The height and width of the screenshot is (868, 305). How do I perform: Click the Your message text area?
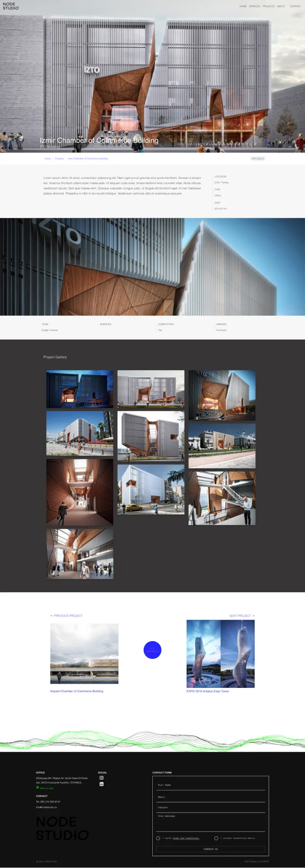pyautogui.click(x=210, y=823)
